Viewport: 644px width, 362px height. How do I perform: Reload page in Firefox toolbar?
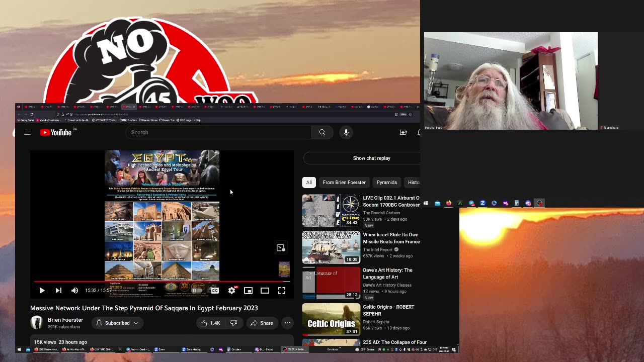32,114
